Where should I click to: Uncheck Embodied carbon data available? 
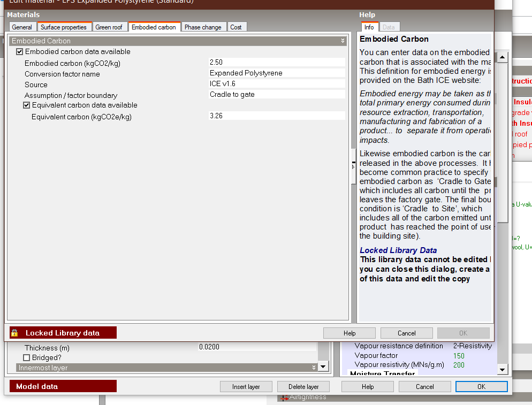[x=20, y=51]
